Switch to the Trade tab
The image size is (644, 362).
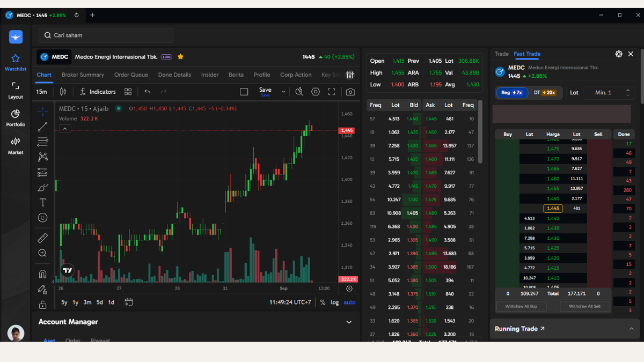click(x=501, y=54)
